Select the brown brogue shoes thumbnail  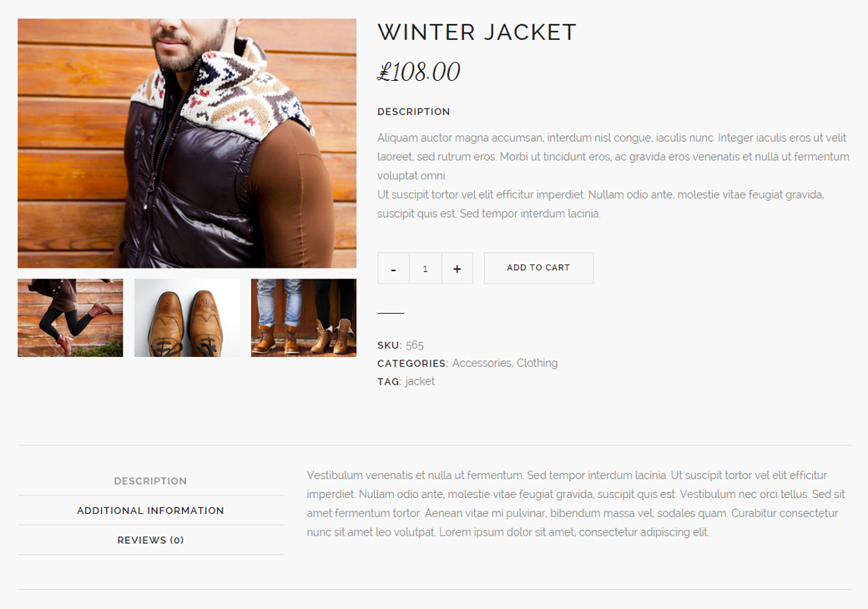[x=187, y=318]
